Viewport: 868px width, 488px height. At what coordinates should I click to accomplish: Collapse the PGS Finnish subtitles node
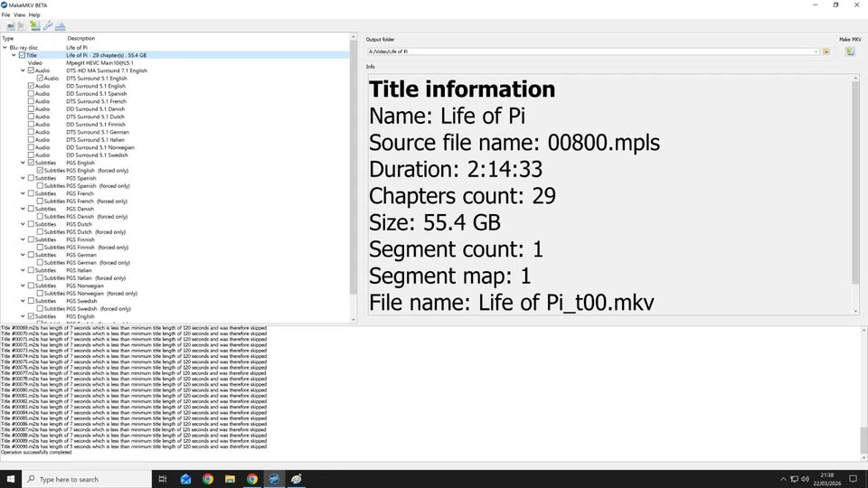tap(23, 239)
